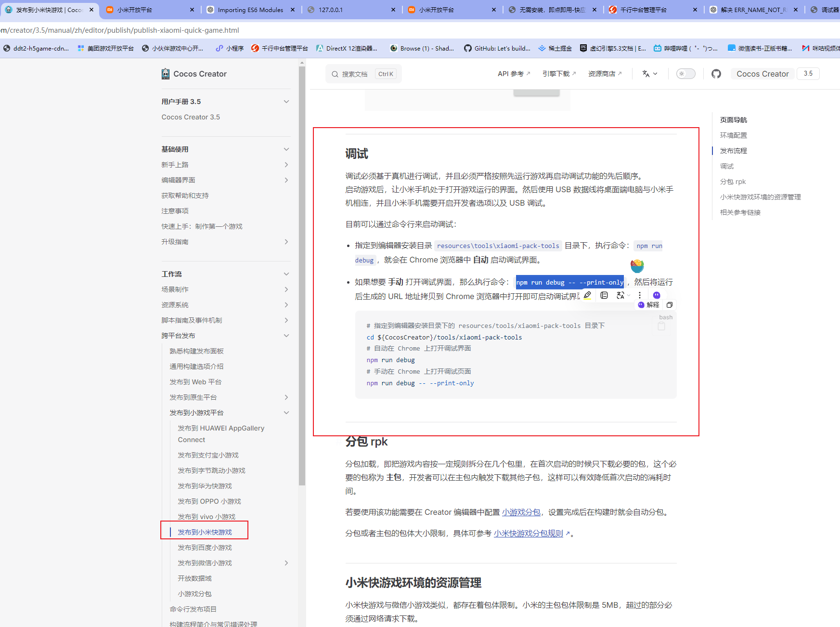Open the DirectX 12渲染器 bookmark
Screen dimensions: 840x627
[347, 48]
